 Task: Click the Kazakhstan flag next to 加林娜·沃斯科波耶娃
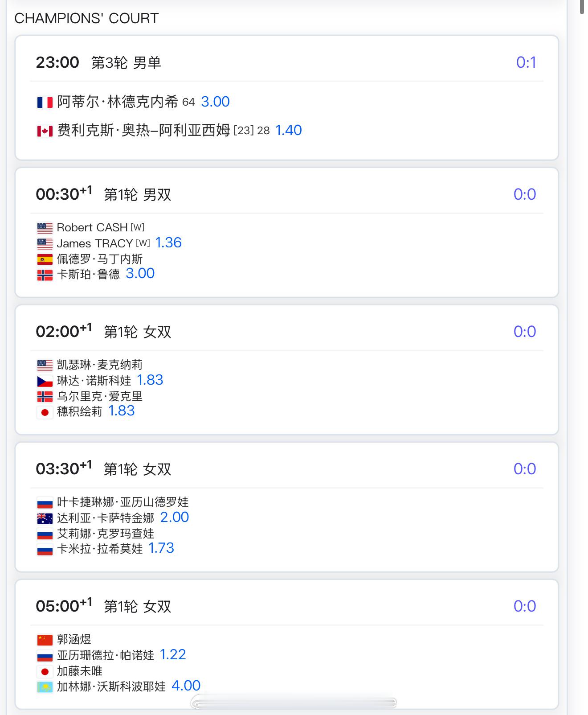point(45,687)
